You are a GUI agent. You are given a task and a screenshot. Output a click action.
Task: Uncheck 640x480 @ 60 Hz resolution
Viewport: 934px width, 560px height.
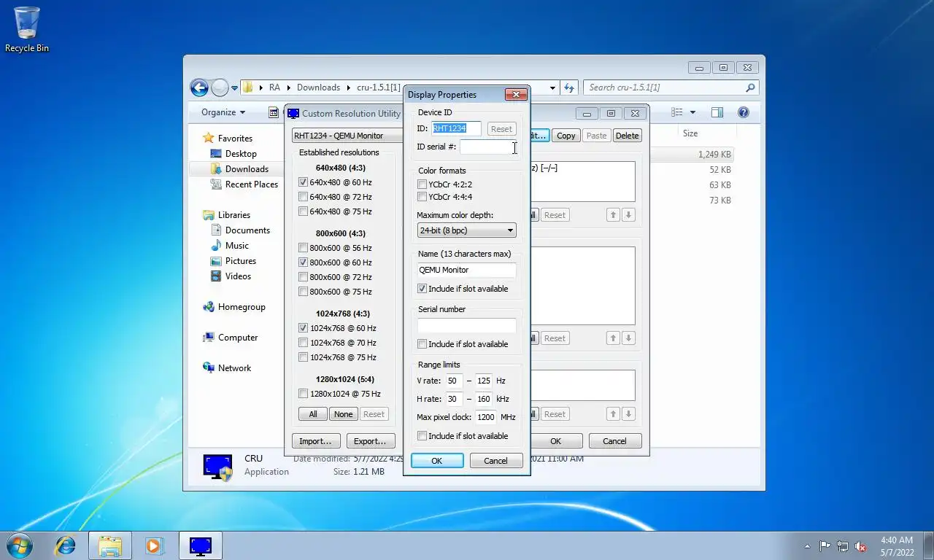[304, 182]
